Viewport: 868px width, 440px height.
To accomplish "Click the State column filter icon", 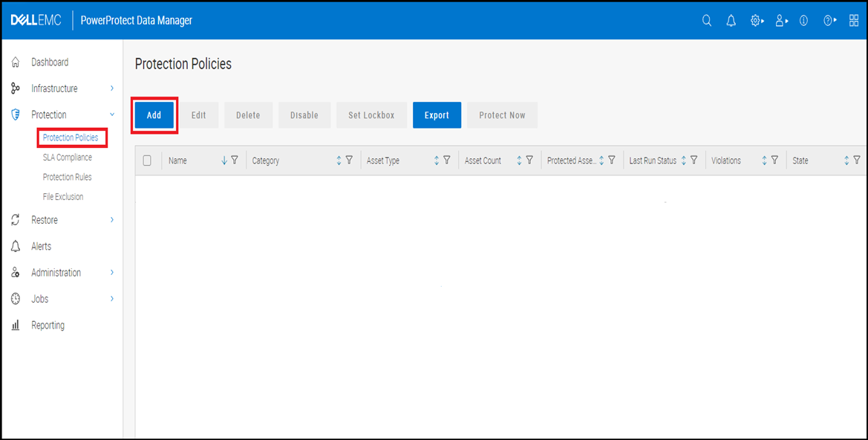I will coord(857,160).
